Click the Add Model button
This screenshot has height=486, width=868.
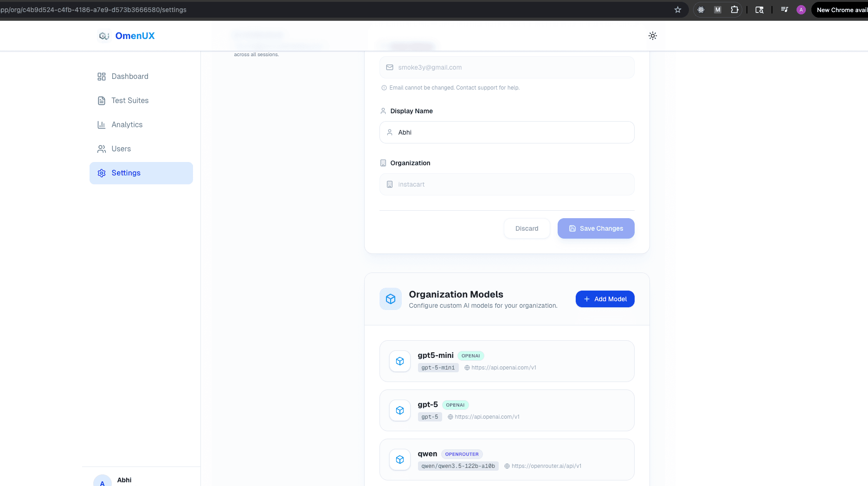(x=605, y=299)
